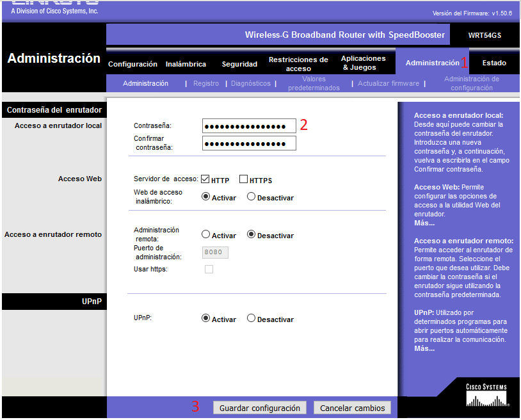Click the Cancelar cambios button
Image resolution: width=521 pixels, height=420 pixels.
tap(352, 408)
